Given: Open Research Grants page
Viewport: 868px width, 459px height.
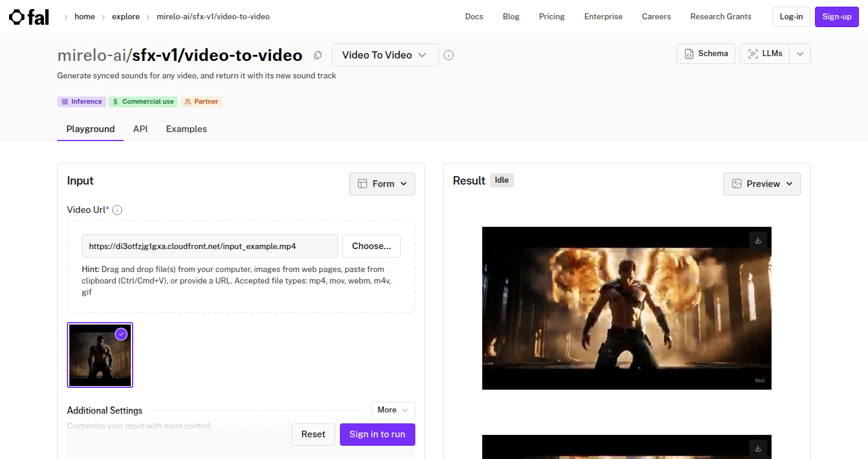Looking at the screenshot, I should tap(721, 17).
